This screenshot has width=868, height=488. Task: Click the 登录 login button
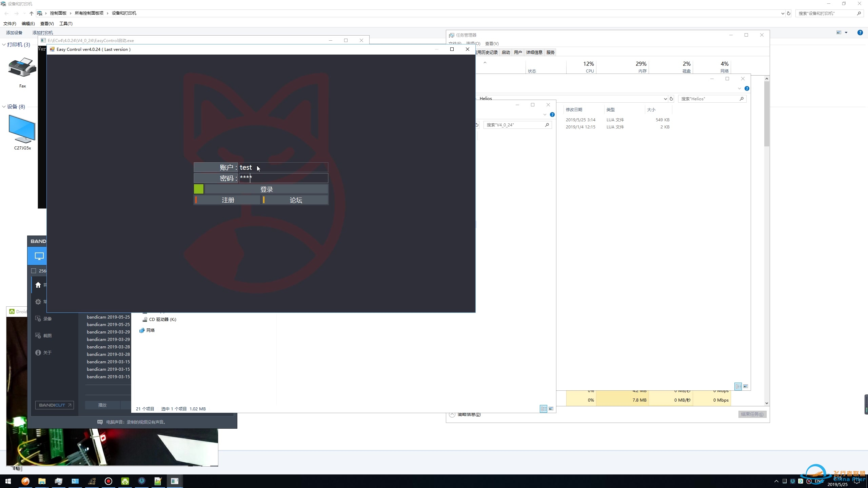(267, 189)
